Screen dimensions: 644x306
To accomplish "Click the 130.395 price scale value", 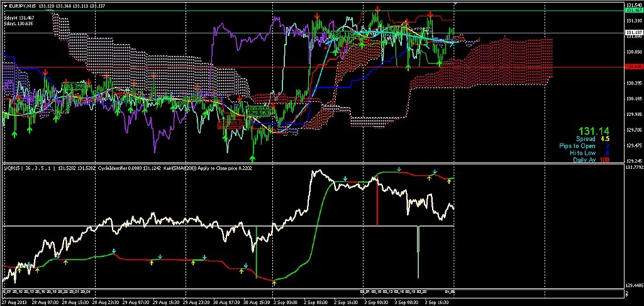I will pyautogui.click(x=635, y=83).
